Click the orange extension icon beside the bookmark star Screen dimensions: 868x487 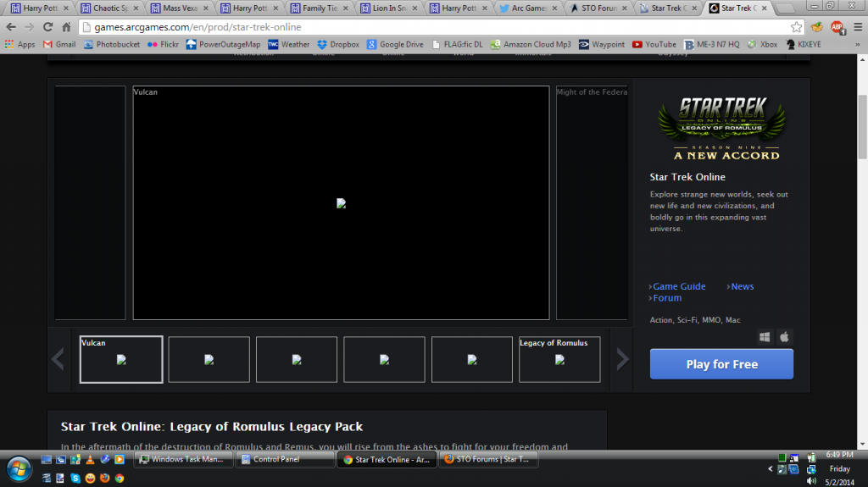point(817,26)
